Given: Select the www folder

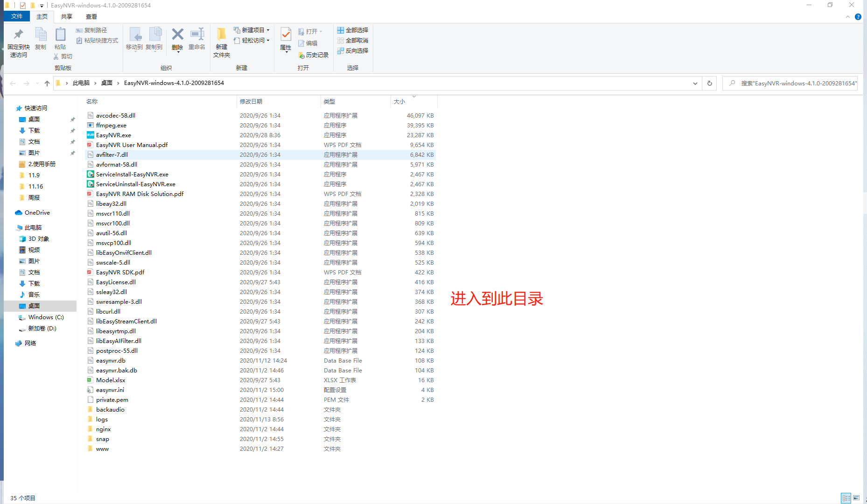Looking at the screenshot, I should pyautogui.click(x=102, y=449).
